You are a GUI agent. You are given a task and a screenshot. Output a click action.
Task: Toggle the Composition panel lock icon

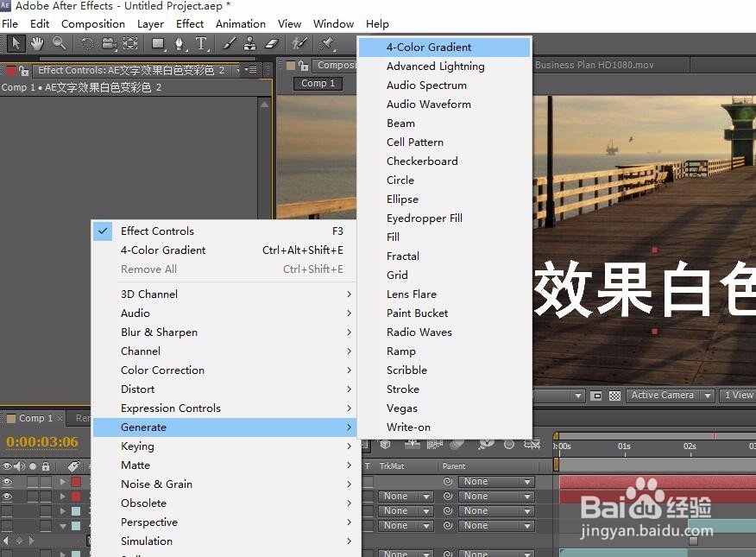(x=303, y=65)
